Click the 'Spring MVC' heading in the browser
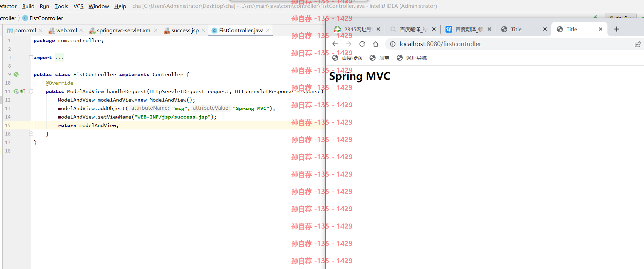 click(x=360, y=76)
